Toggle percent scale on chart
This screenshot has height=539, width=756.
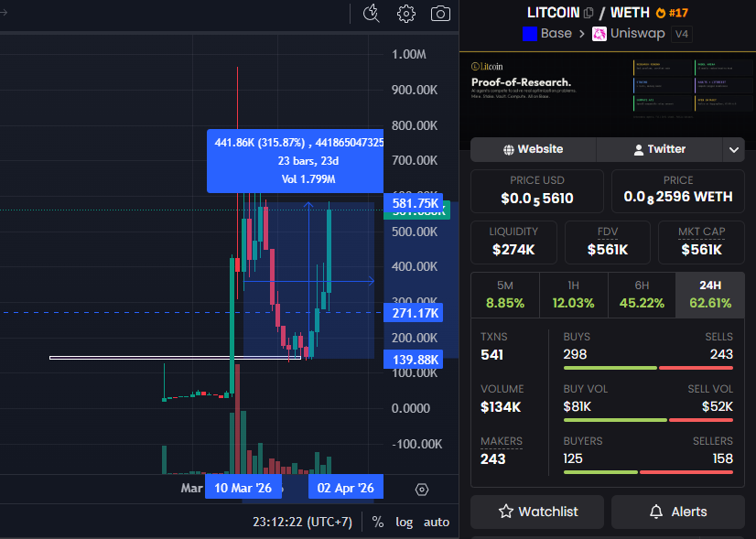pyautogui.click(x=377, y=523)
